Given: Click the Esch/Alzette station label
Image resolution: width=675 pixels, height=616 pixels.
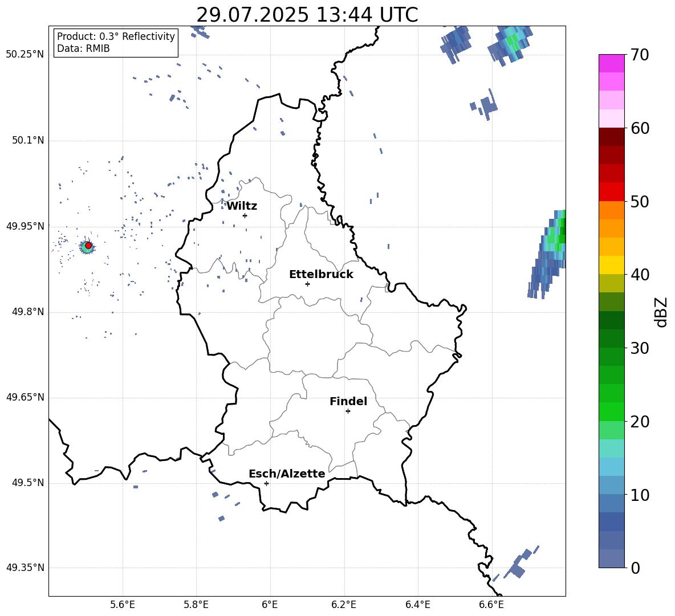Looking at the screenshot, I should pos(287,474).
